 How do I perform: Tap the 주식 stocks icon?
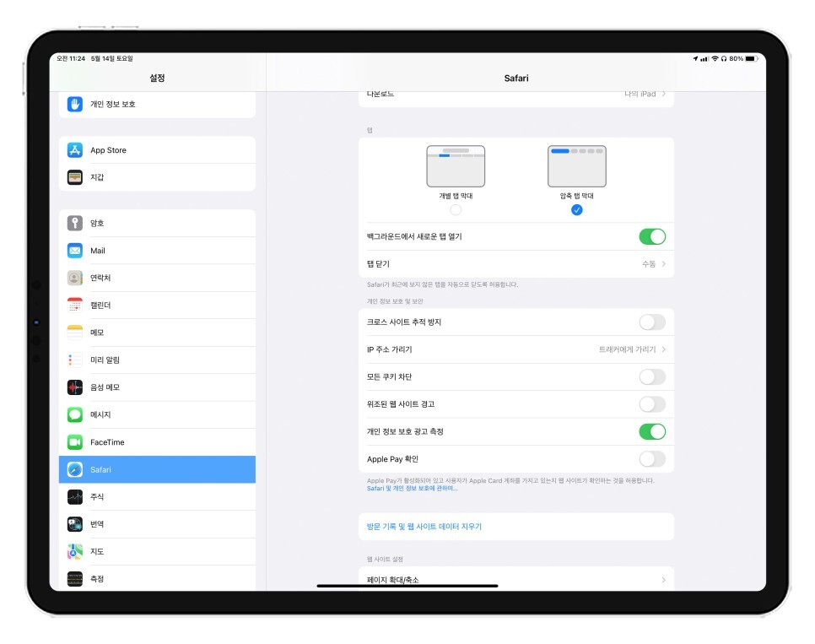point(75,497)
